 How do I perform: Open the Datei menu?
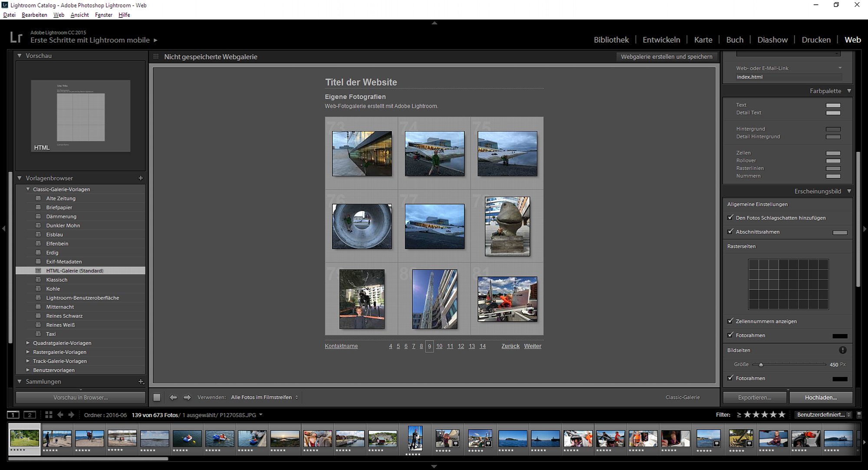(9, 15)
